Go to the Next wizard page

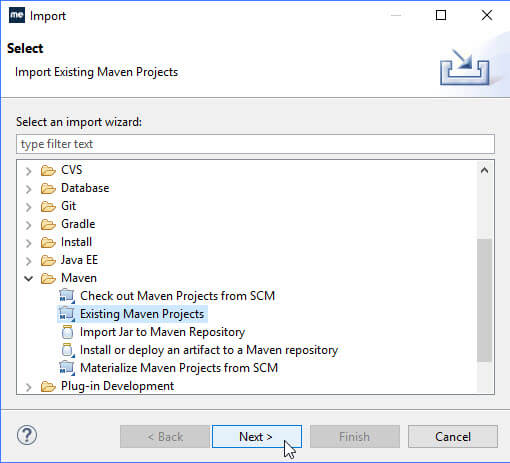pos(257,436)
